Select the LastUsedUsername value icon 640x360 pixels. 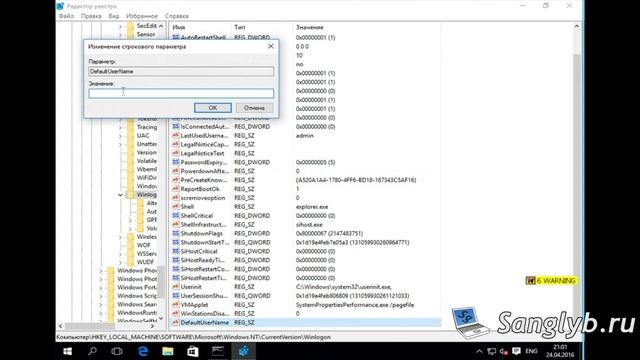[x=176, y=136]
